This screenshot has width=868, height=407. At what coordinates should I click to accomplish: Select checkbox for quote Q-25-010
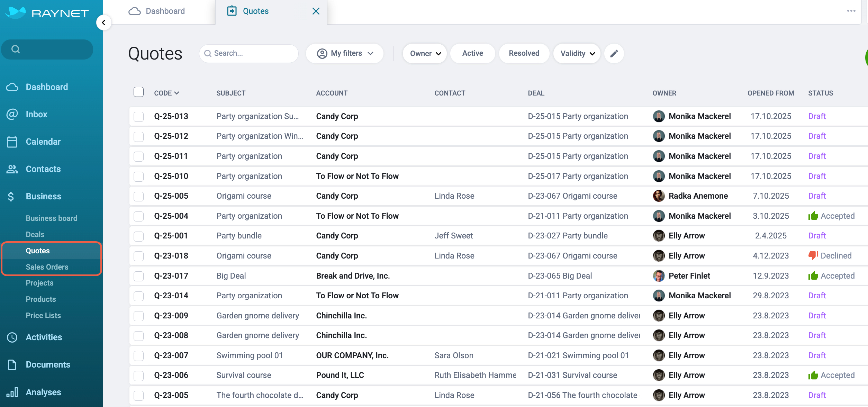pos(138,177)
